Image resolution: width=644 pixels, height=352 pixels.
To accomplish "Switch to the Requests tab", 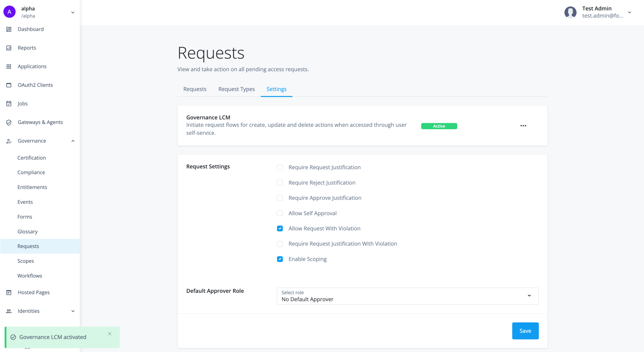I will tap(195, 89).
